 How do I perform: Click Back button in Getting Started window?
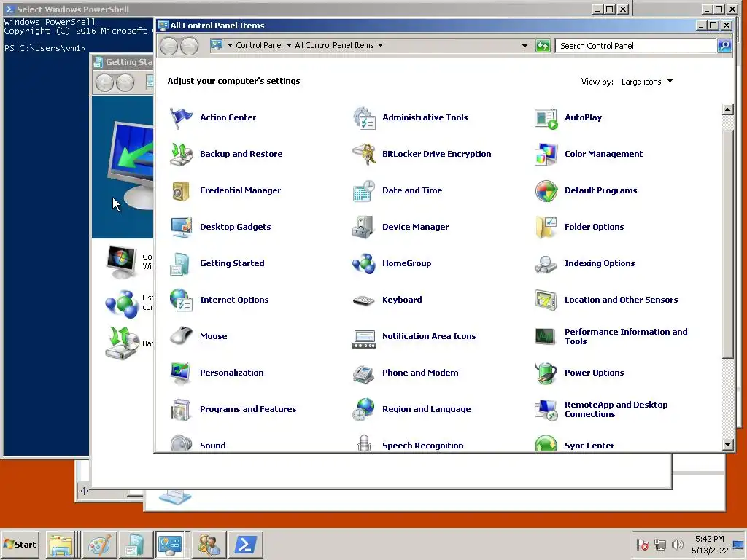pos(104,83)
